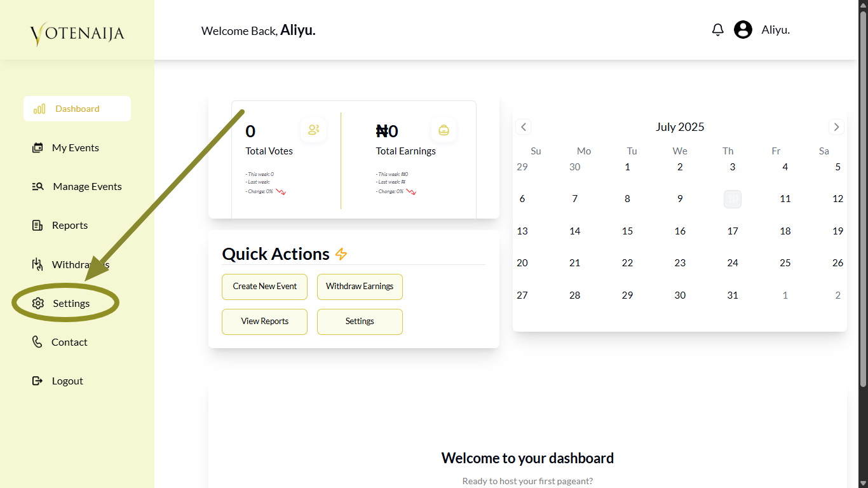The height and width of the screenshot is (488, 868).
Task: Open the user profile avatar icon
Action: click(x=743, y=30)
